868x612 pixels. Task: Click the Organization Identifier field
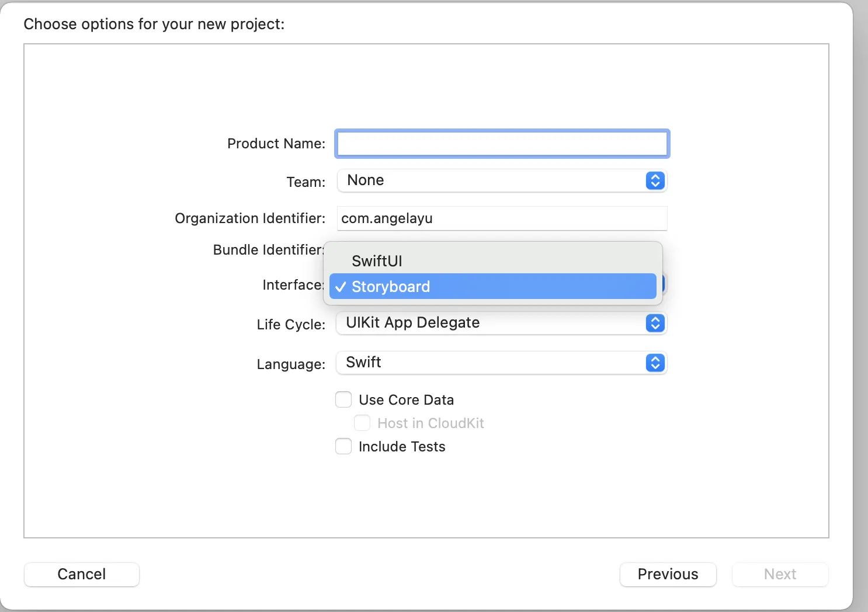[x=502, y=218]
